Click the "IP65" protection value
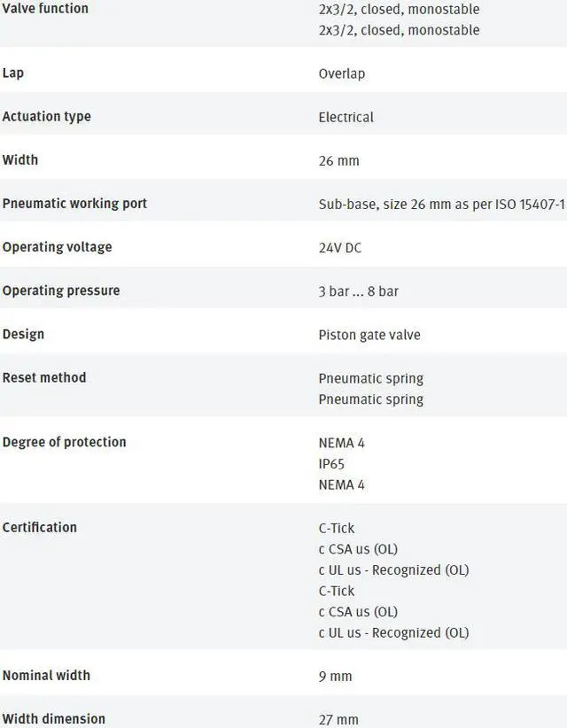Viewport: 567px width, 728px height. coord(331,463)
